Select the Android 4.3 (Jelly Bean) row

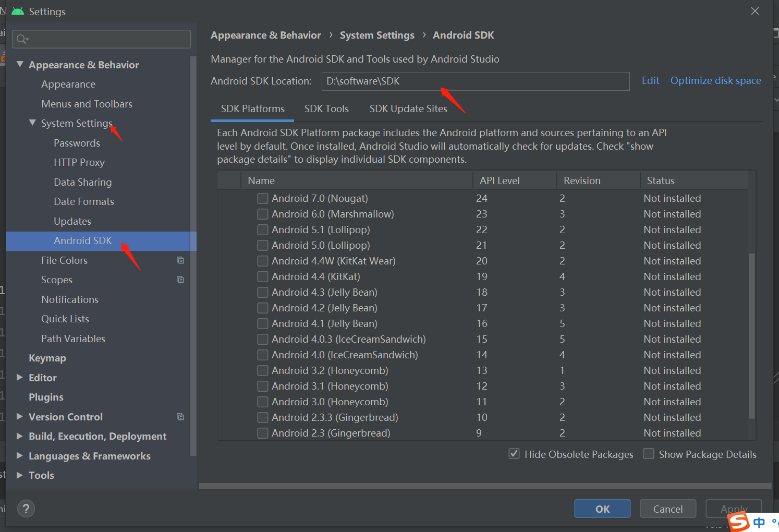coord(483,292)
